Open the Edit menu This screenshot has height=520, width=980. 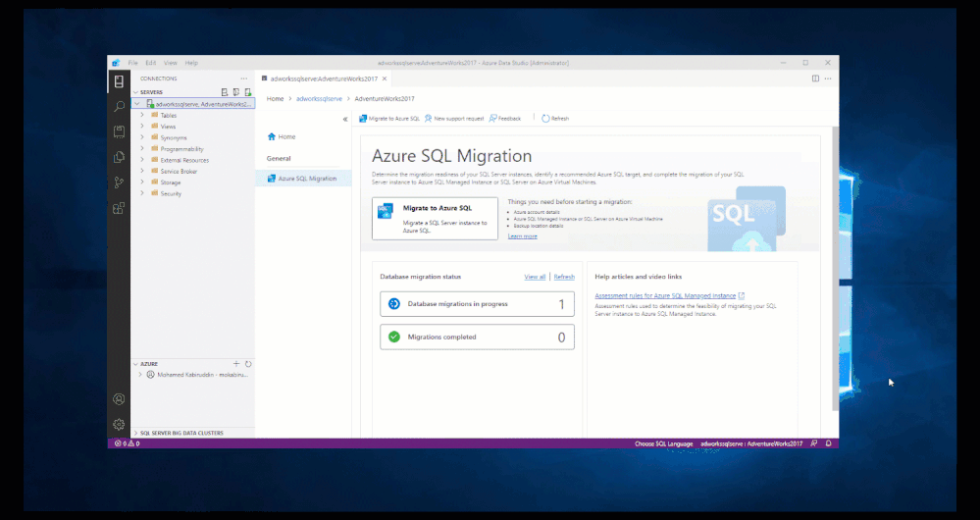(151, 63)
